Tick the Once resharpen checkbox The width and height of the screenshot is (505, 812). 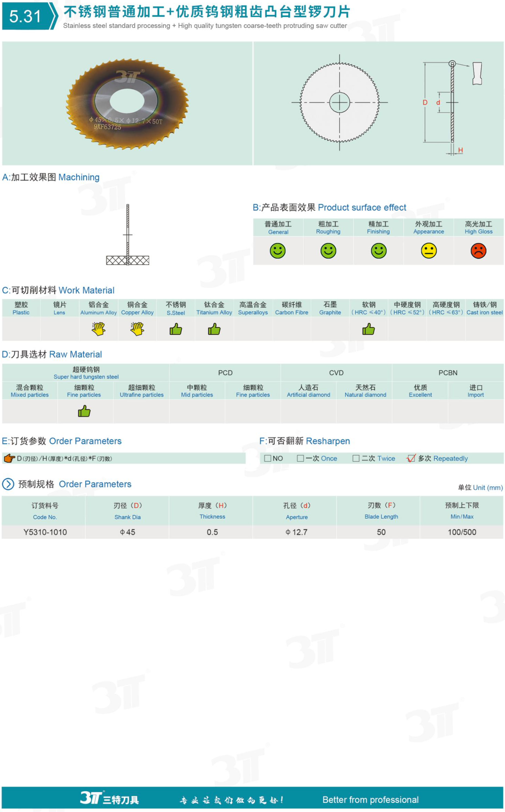pos(300,458)
